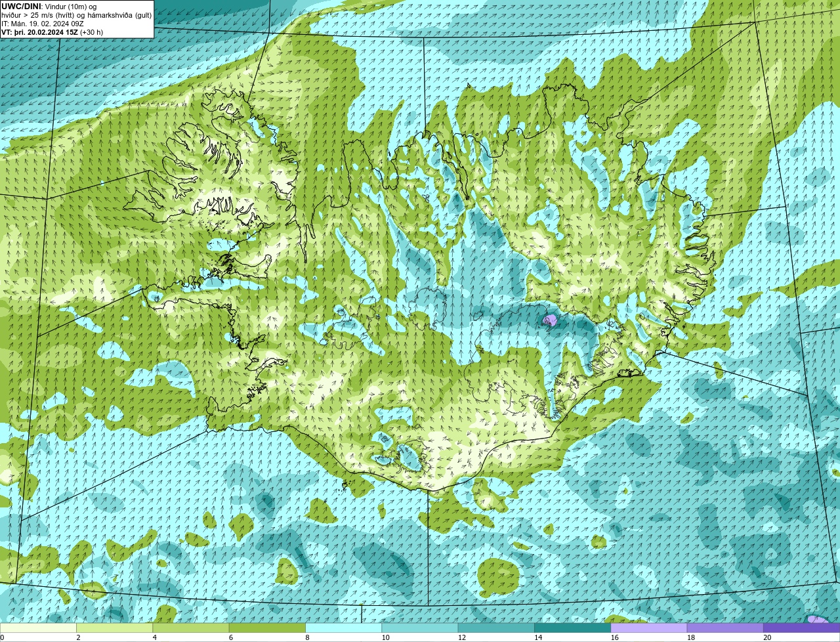Click the dark violet above-20 m/s legend swatch

(x=801, y=628)
